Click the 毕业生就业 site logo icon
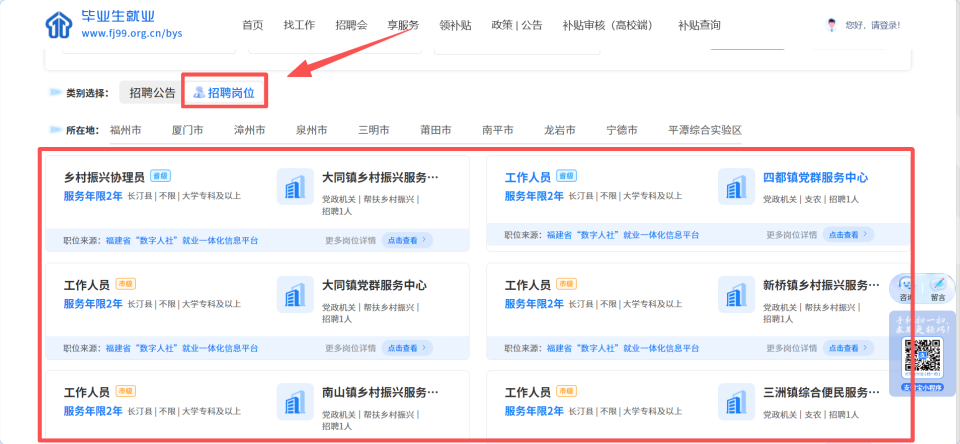This screenshot has height=444, width=960. 59,24
